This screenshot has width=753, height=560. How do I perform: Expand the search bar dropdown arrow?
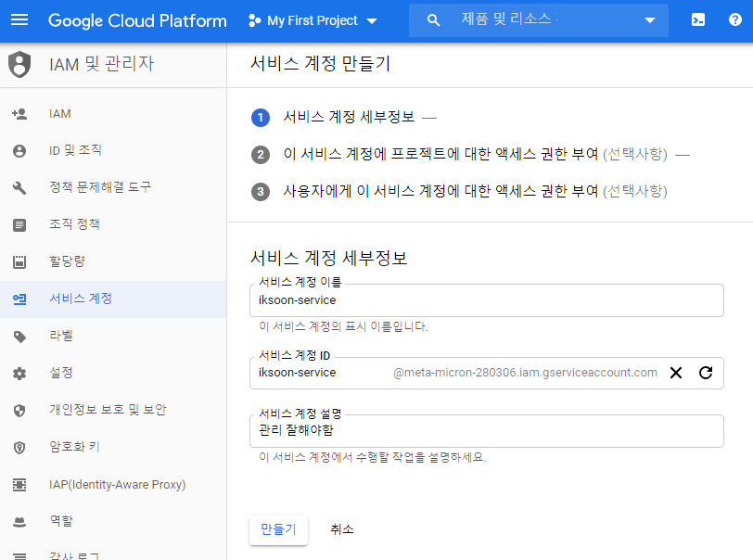(x=650, y=20)
